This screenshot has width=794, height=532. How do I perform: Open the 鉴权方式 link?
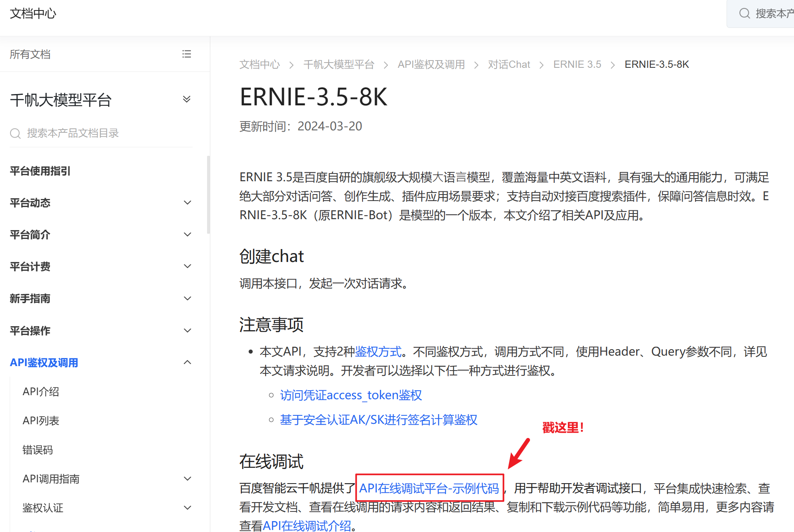pos(378,352)
